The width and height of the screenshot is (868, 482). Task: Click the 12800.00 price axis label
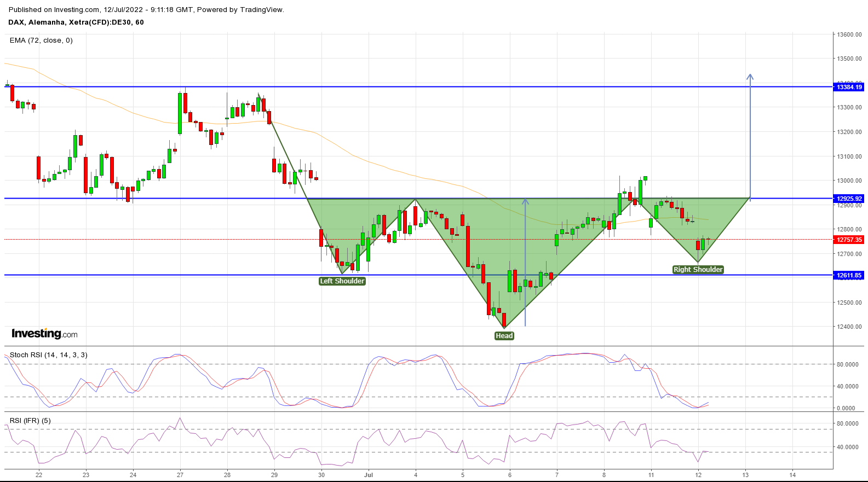849,229
